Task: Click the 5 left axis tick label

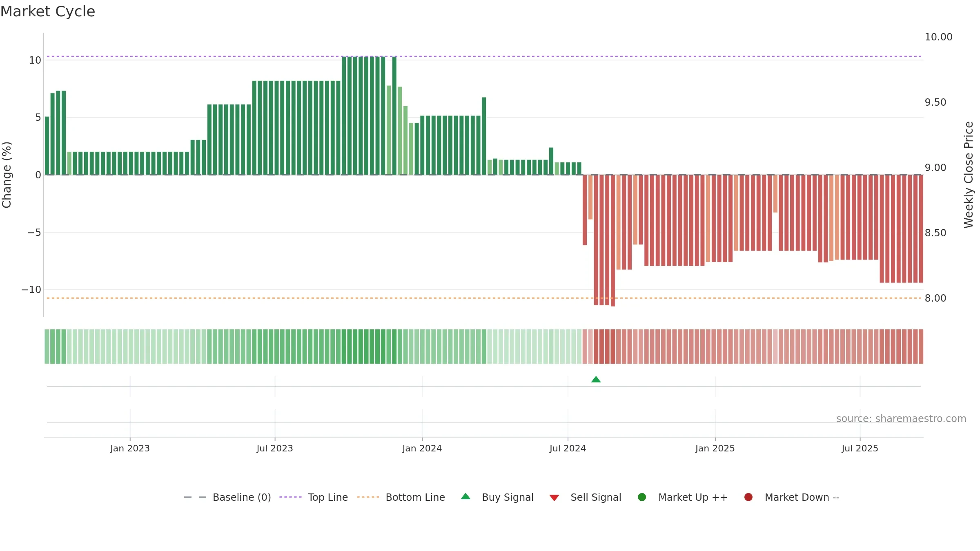Action: [38, 118]
